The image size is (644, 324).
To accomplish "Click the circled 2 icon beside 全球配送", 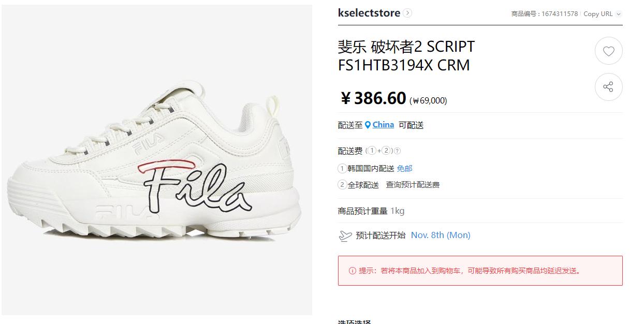I will tap(342, 185).
